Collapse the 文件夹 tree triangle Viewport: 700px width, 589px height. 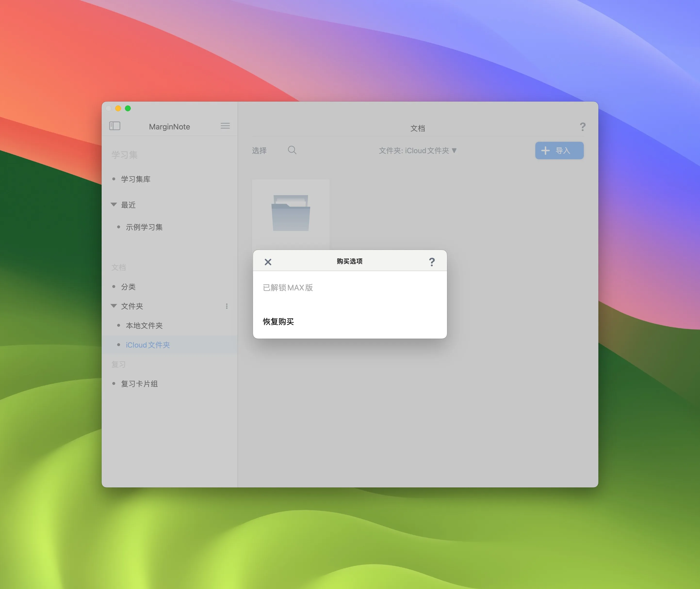[x=114, y=306]
